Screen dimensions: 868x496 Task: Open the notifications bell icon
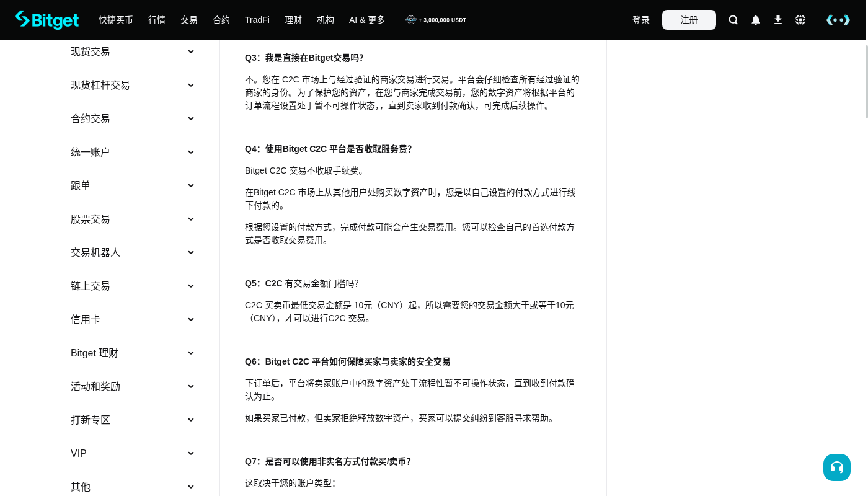click(x=756, y=20)
